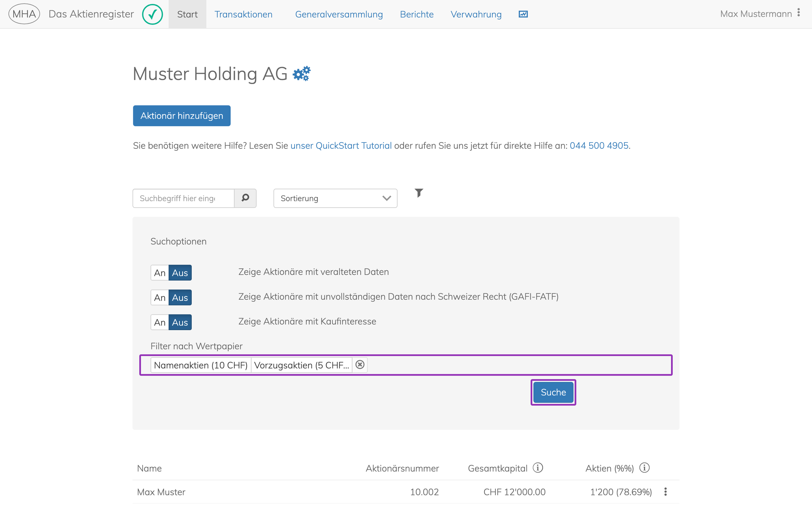Open the Verwahrung menu
The width and height of the screenshot is (812, 507).
pos(476,14)
